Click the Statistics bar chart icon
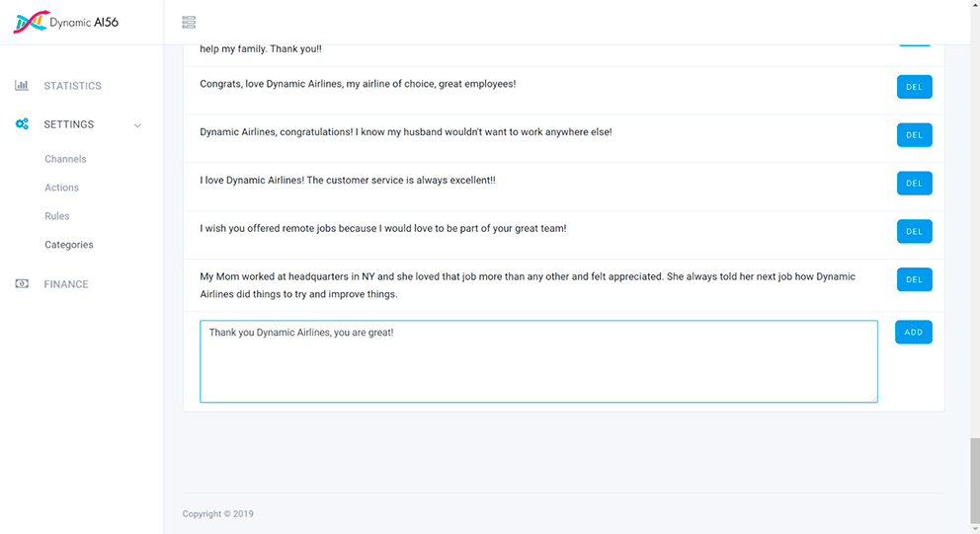Image resolution: width=980 pixels, height=534 pixels. pos(22,86)
